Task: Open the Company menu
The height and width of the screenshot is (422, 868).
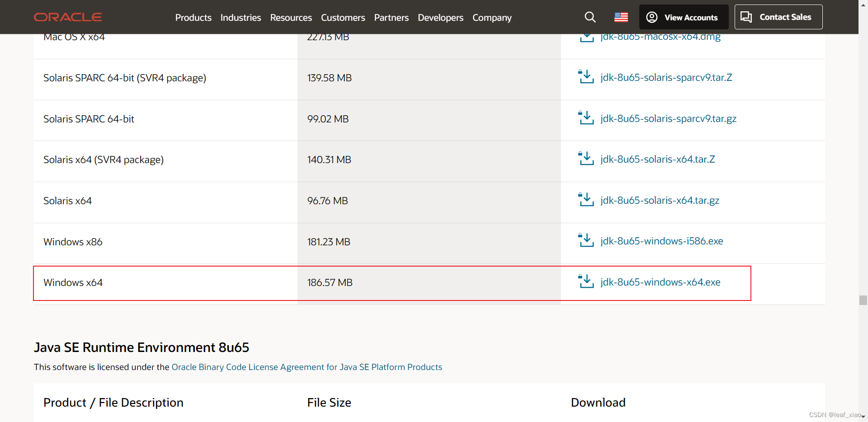Action: coord(492,18)
